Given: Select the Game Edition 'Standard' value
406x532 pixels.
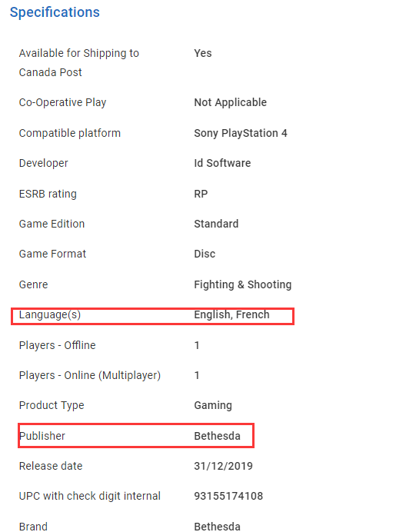Looking at the screenshot, I should click(216, 224).
